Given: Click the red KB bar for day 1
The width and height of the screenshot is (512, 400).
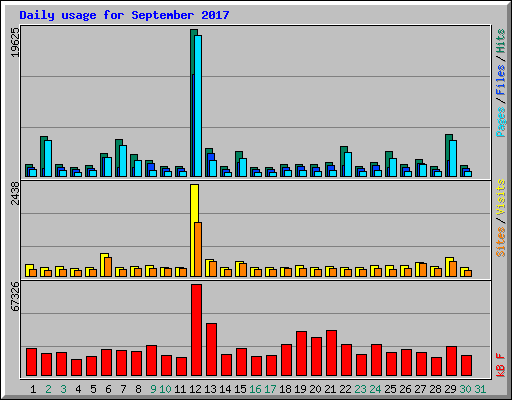Looking at the screenshot, I should click(x=31, y=362).
